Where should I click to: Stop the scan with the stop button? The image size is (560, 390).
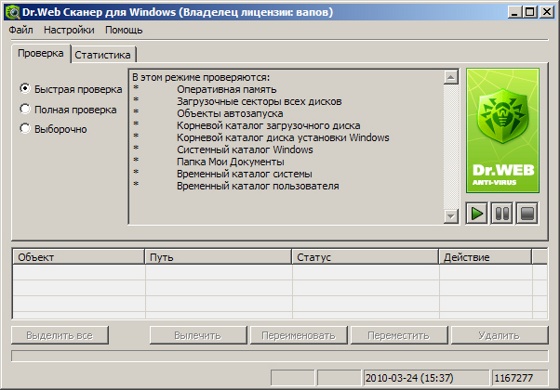[527, 214]
